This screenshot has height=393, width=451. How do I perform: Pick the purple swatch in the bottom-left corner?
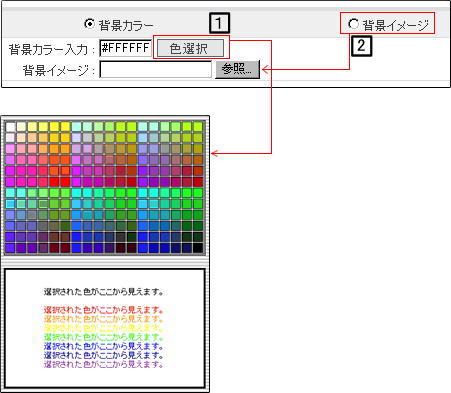[x=10, y=248]
